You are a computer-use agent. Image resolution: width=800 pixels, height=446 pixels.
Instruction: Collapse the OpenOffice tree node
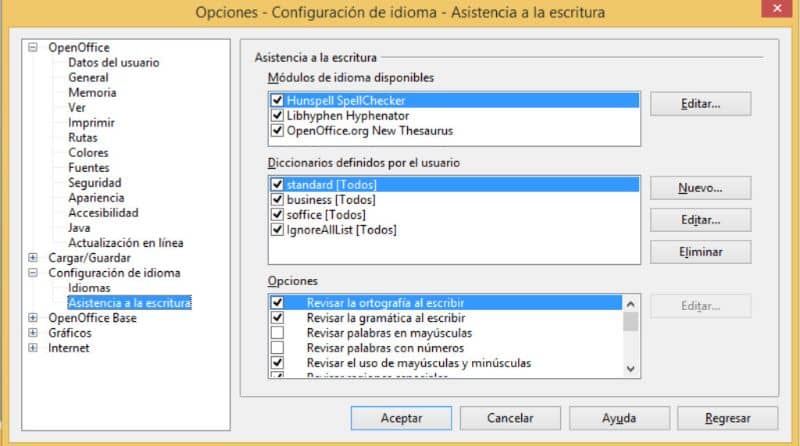click(x=33, y=48)
